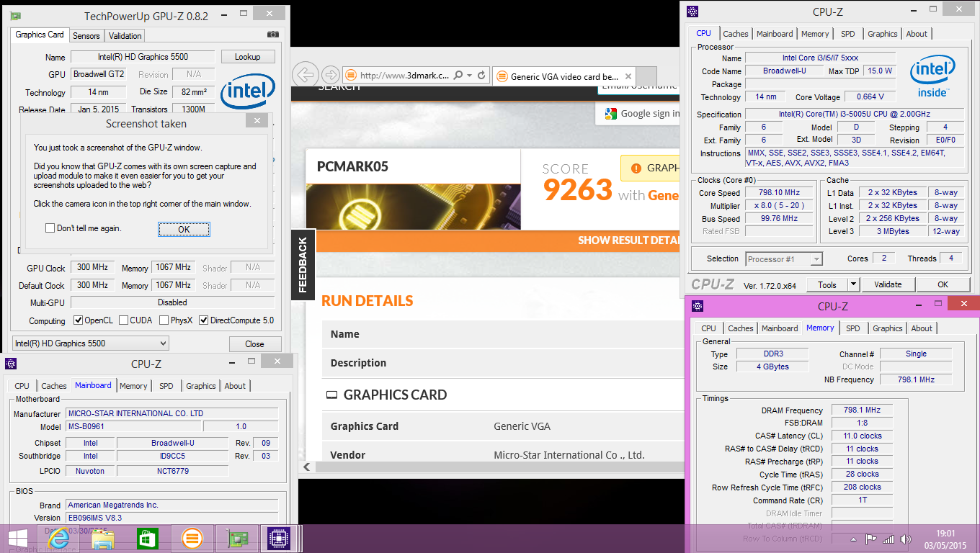Click the 9263 score value
The width and height of the screenshot is (980, 553).
[577, 190]
